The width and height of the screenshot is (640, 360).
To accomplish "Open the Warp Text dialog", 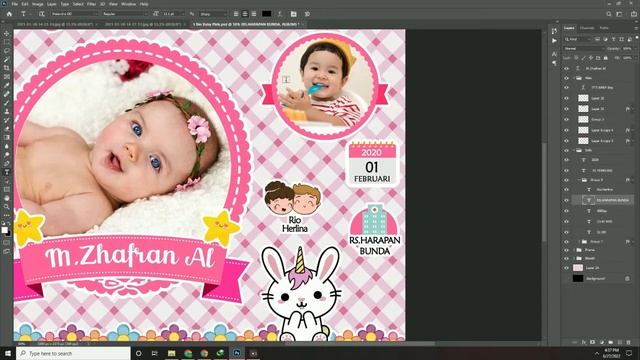I will (280, 14).
